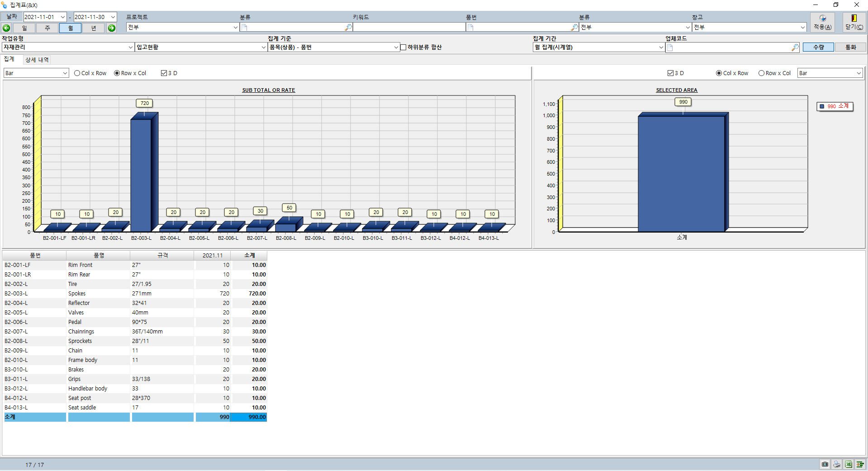868x471 pixels.
Task: Select right chart Row x Col option
Action: (x=775, y=73)
